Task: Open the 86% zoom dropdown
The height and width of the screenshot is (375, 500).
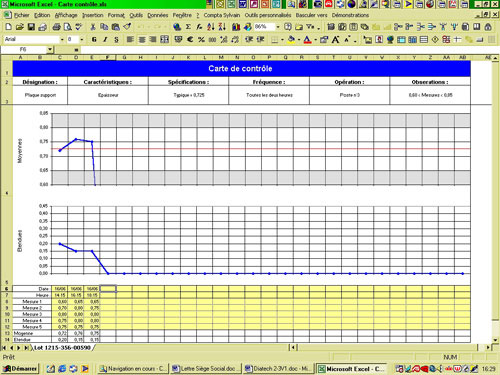Action: click(x=278, y=27)
